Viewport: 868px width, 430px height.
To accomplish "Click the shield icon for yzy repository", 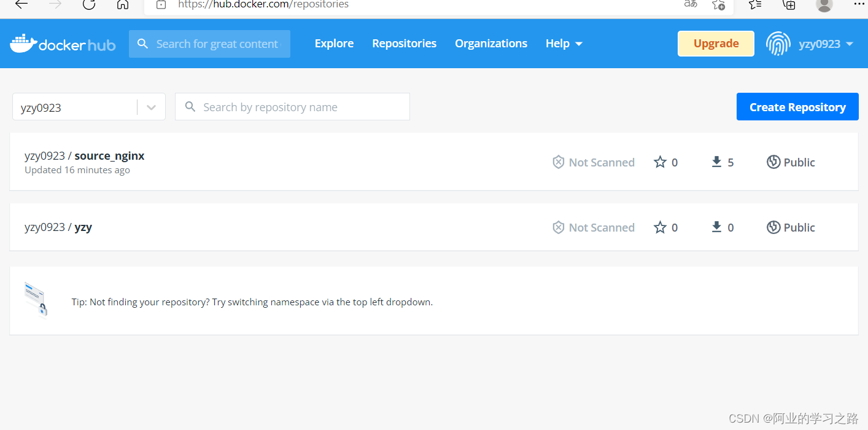I will pos(558,227).
